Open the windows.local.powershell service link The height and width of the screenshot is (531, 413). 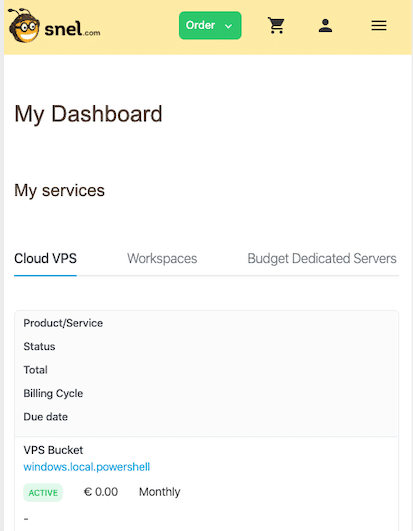[87, 467]
